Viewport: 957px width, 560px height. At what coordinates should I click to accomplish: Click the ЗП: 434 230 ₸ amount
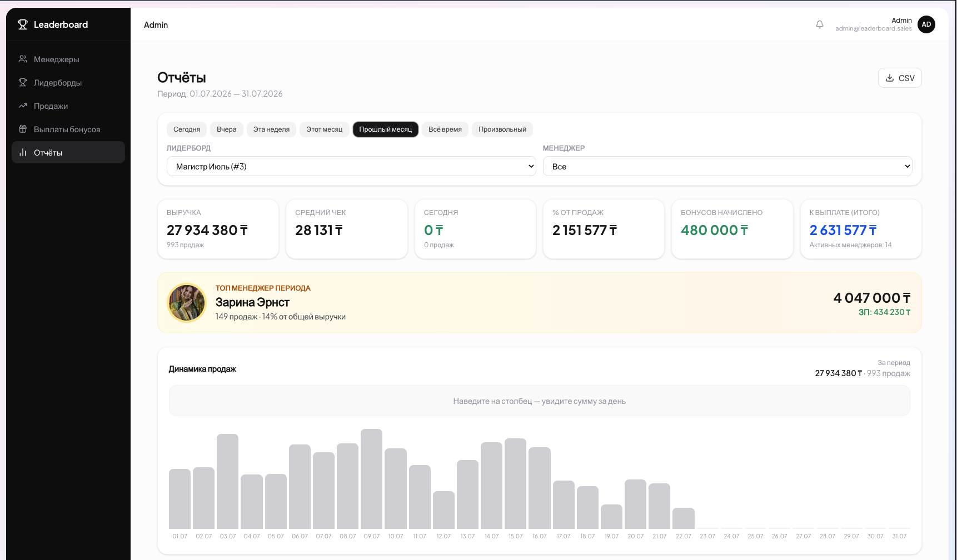[x=884, y=312]
